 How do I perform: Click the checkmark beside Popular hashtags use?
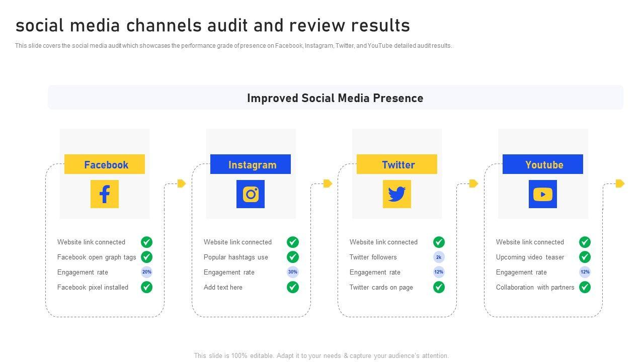coord(293,257)
